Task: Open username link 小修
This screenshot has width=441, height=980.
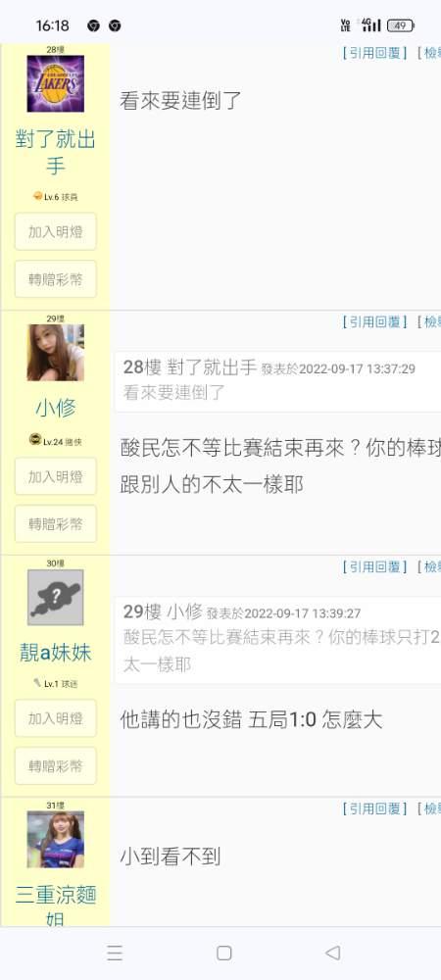Action: [56, 408]
